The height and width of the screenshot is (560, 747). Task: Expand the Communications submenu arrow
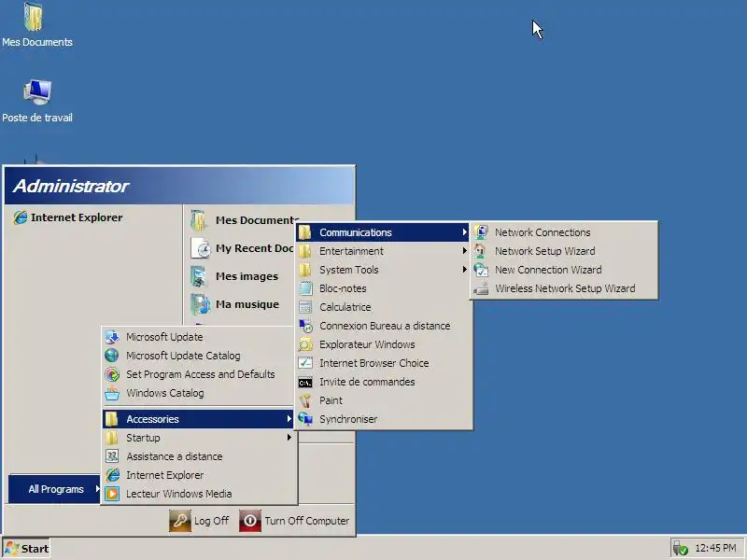(x=464, y=232)
